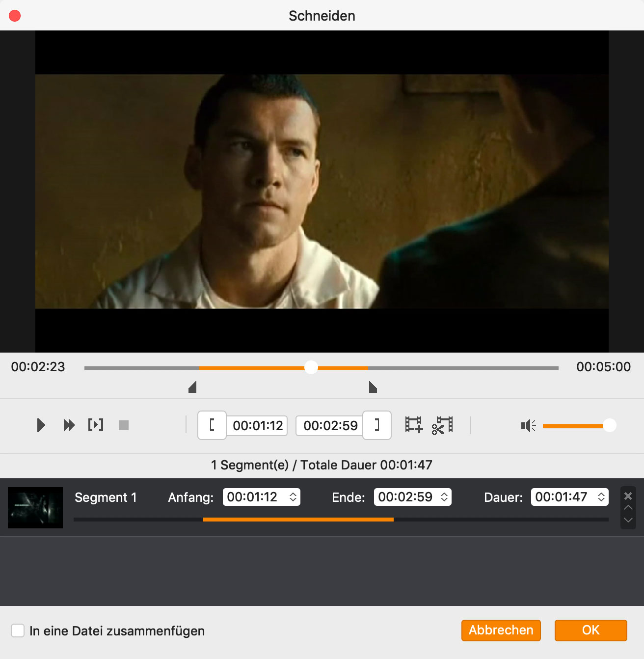Viewport: 644px width, 659px height.
Task: Split the clip with scissors icon
Action: (442, 425)
